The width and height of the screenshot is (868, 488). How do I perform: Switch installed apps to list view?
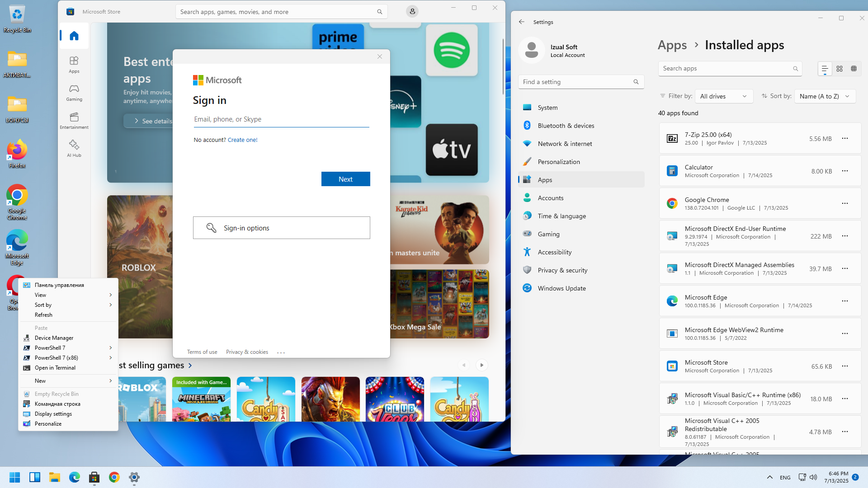click(x=825, y=69)
